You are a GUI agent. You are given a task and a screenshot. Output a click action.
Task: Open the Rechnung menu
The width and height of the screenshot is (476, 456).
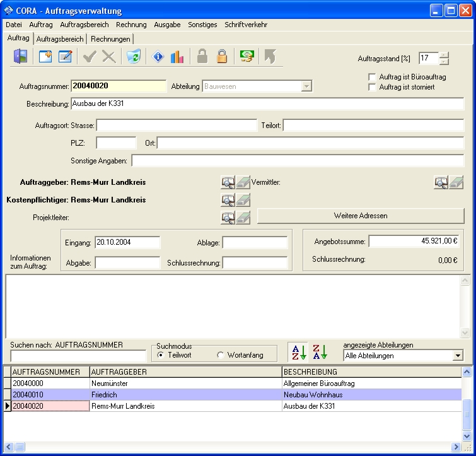point(131,25)
